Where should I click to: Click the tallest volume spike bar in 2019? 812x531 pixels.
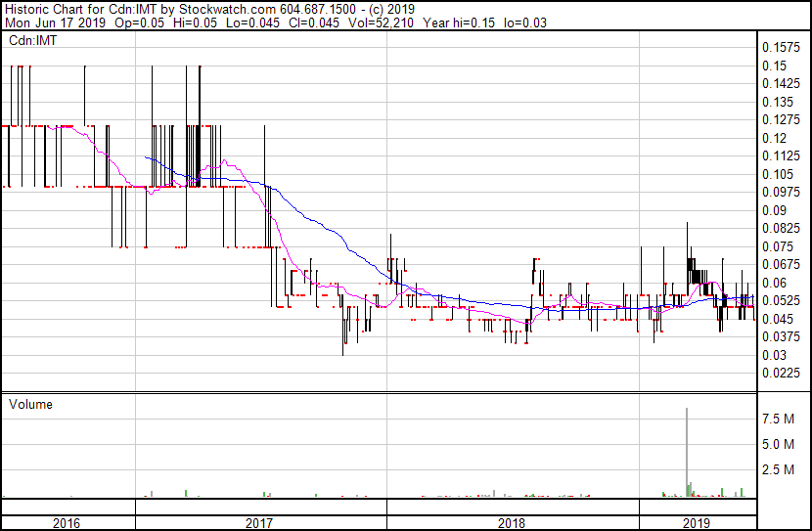coord(687,450)
